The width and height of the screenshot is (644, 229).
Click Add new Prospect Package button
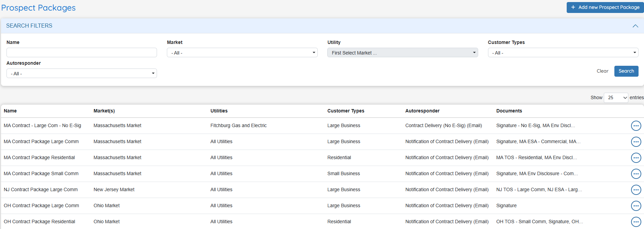[605, 7]
